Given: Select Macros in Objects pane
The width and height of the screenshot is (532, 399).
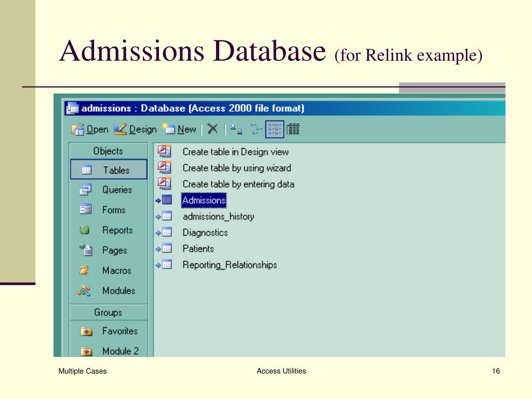Looking at the screenshot, I should (109, 270).
